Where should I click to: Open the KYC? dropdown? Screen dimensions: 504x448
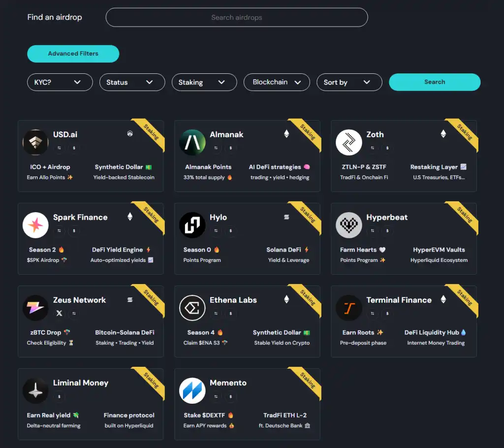click(60, 82)
